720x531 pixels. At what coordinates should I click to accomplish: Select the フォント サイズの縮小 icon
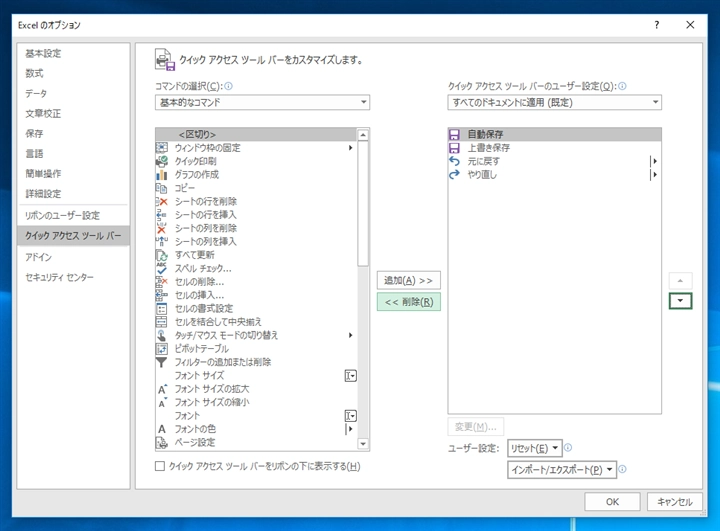pyautogui.click(x=162, y=402)
